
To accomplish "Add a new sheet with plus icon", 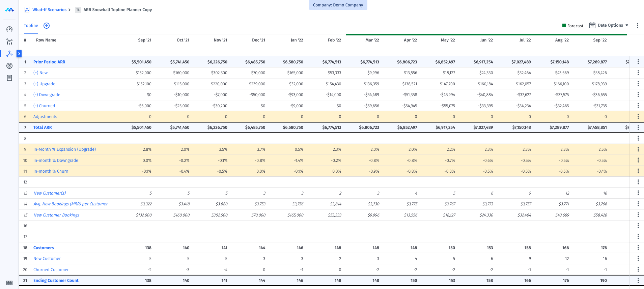I will tap(47, 26).
